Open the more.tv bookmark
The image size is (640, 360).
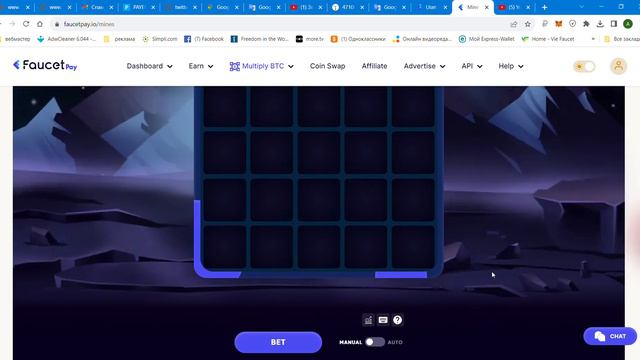point(310,39)
